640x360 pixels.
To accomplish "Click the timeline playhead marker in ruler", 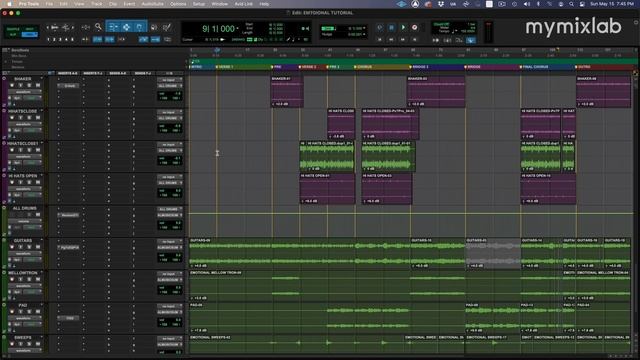I will point(217,50).
